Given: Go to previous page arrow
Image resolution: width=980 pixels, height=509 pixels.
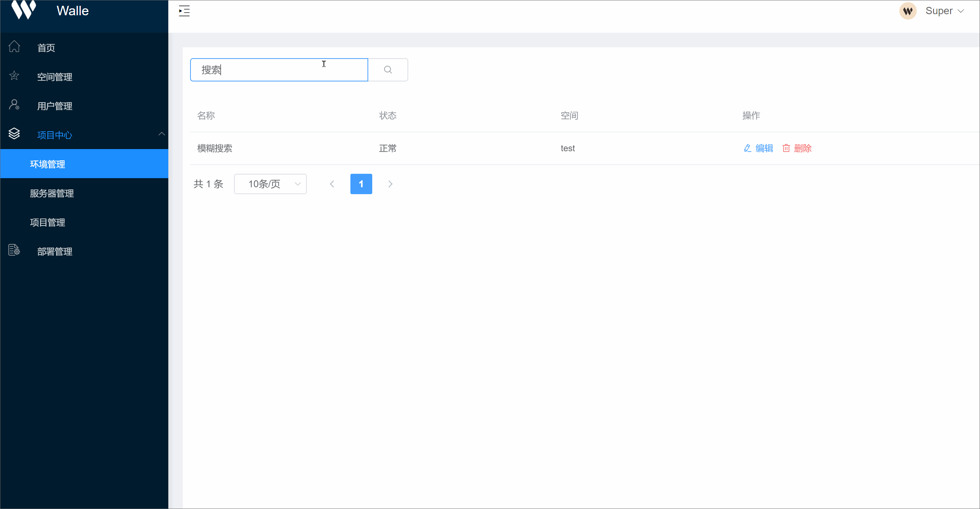Looking at the screenshot, I should coord(332,184).
